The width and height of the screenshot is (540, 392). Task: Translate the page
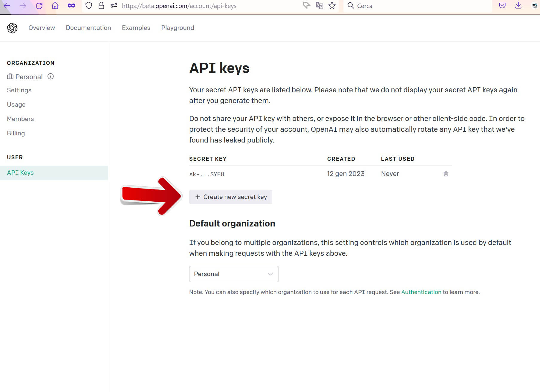pyautogui.click(x=319, y=6)
